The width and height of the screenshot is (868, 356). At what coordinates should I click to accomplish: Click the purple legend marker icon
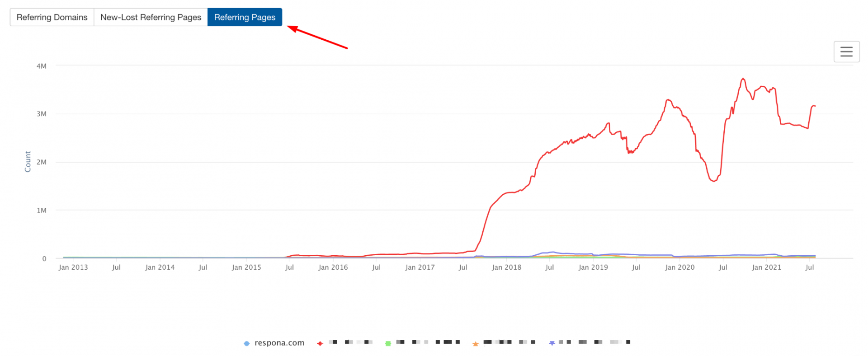point(552,343)
